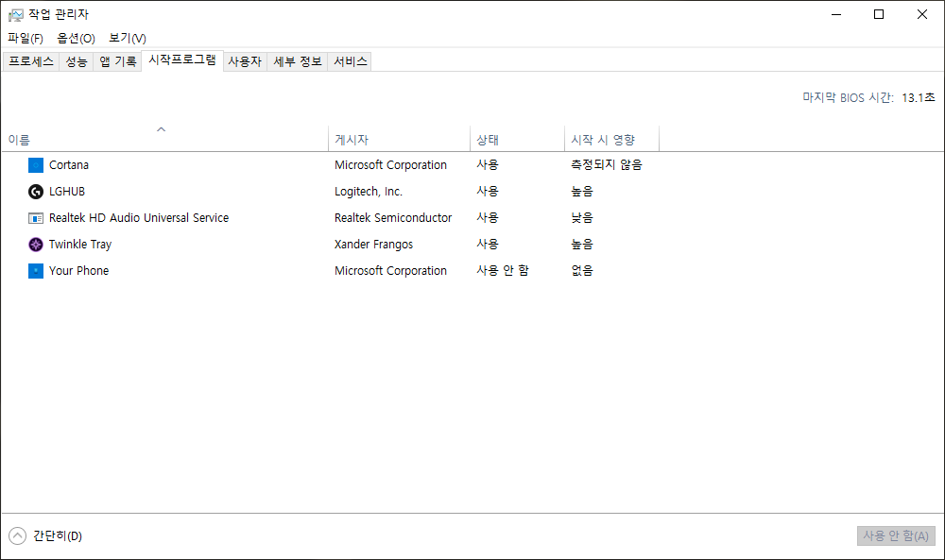Open the 보기(V) menu
945x560 pixels.
coord(128,38)
